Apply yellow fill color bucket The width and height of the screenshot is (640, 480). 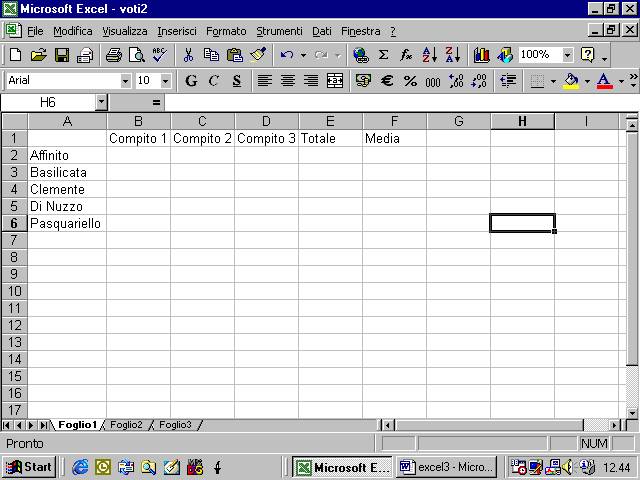571,80
